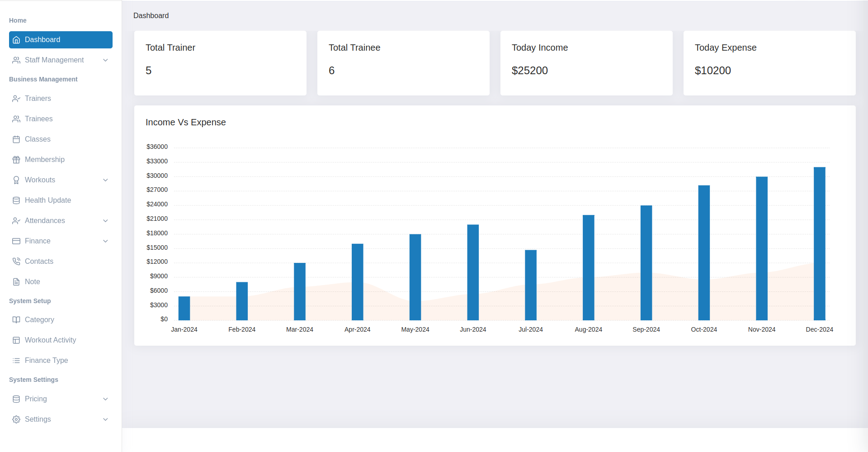Open the Trainees menu item
Screen dimensions: 868x452
(39, 119)
